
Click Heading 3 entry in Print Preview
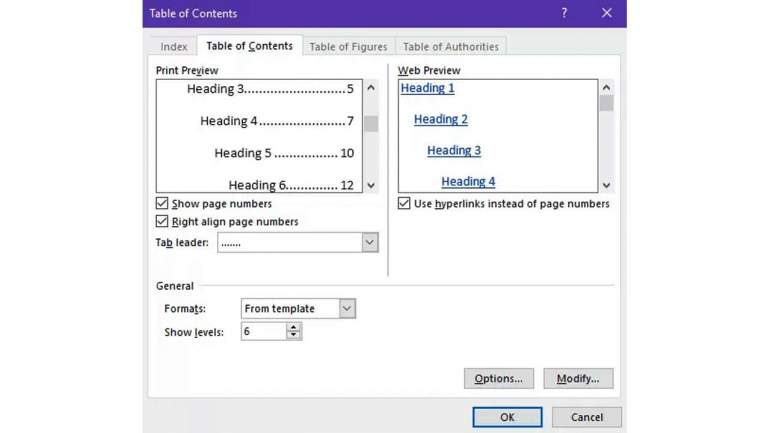tap(270, 89)
